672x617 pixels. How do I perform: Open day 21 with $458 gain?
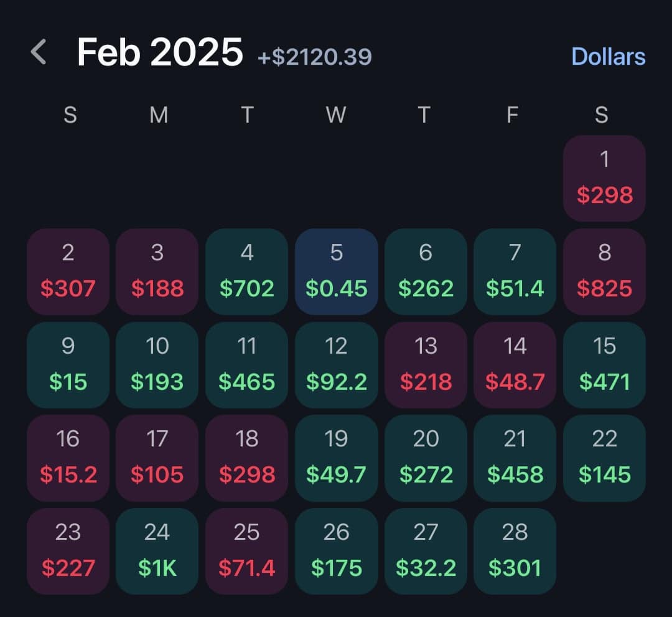pos(515,458)
